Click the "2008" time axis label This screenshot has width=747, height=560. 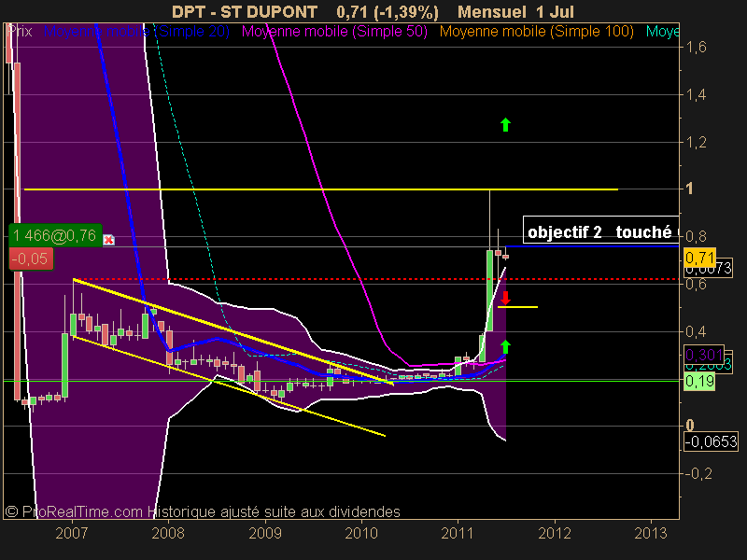[168, 533]
